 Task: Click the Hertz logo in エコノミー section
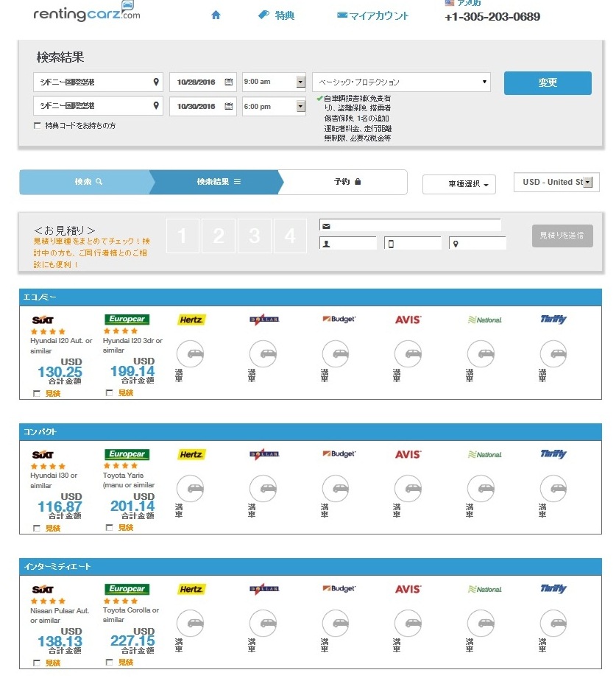pos(191,320)
